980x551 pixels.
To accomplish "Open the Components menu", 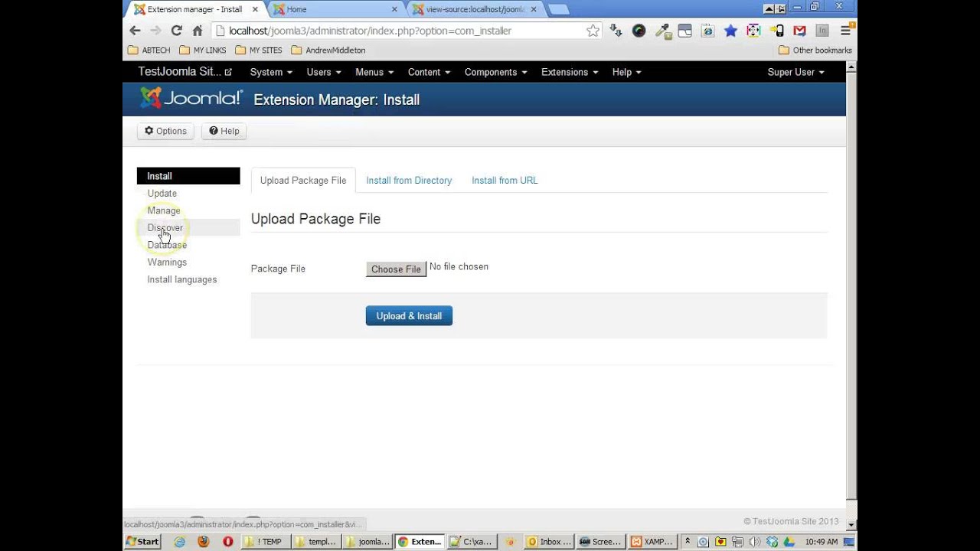I will (495, 72).
